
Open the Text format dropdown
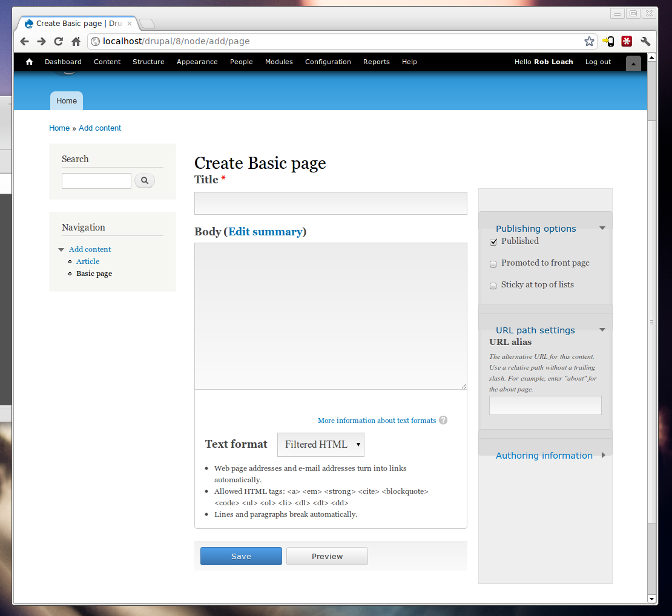click(321, 444)
